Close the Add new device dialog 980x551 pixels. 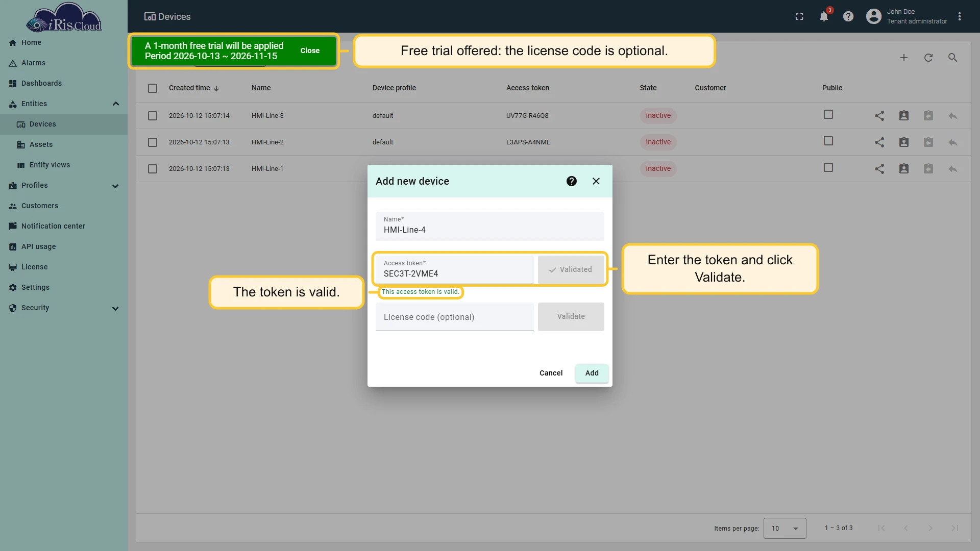coord(596,181)
